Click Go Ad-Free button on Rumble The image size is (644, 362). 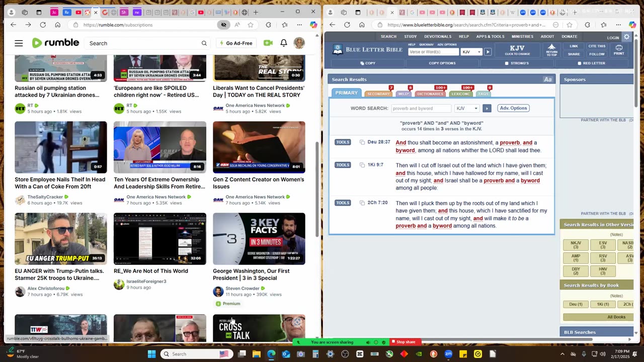236,43
